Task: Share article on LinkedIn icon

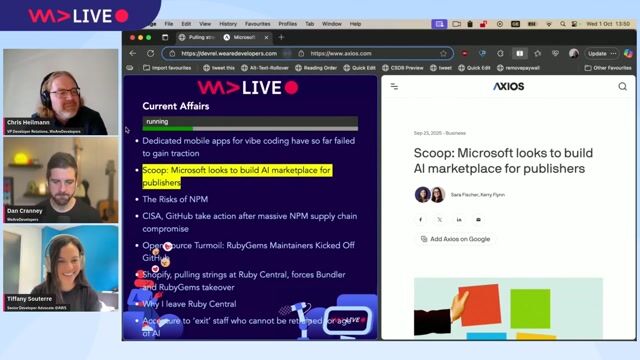Action: click(459, 220)
